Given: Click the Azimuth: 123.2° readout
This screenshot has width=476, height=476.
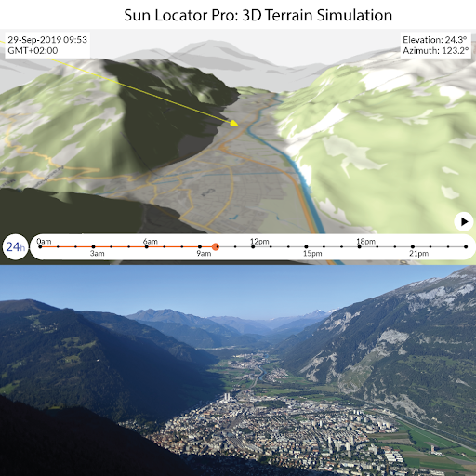Looking at the screenshot, I should tap(435, 50).
